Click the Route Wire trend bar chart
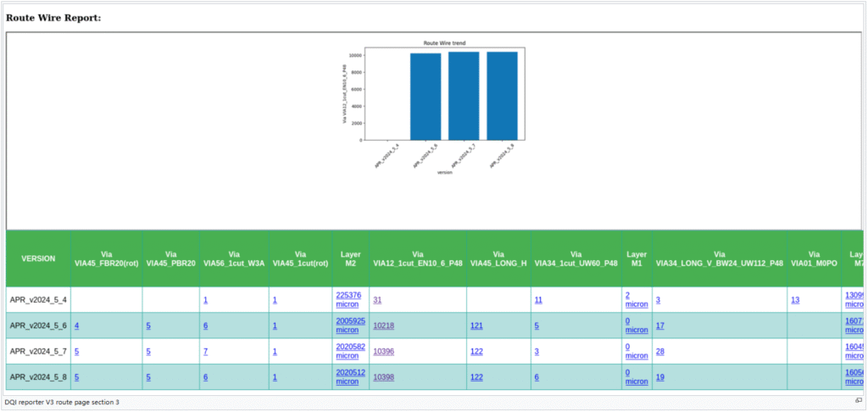This screenshot has height=412, width=868. coord(443,100)
